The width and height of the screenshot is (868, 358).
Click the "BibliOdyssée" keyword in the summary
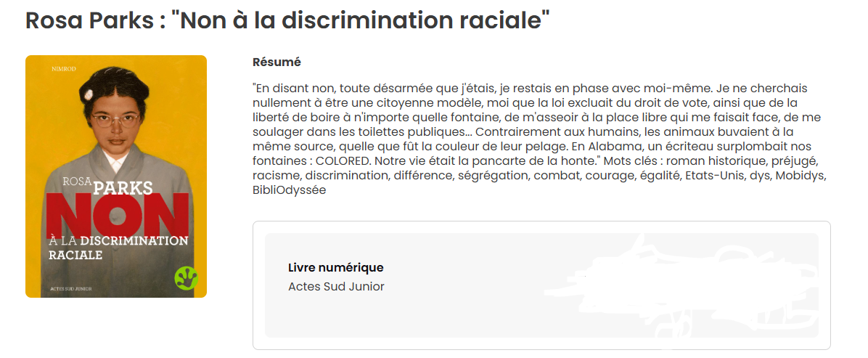coord(289,190)
